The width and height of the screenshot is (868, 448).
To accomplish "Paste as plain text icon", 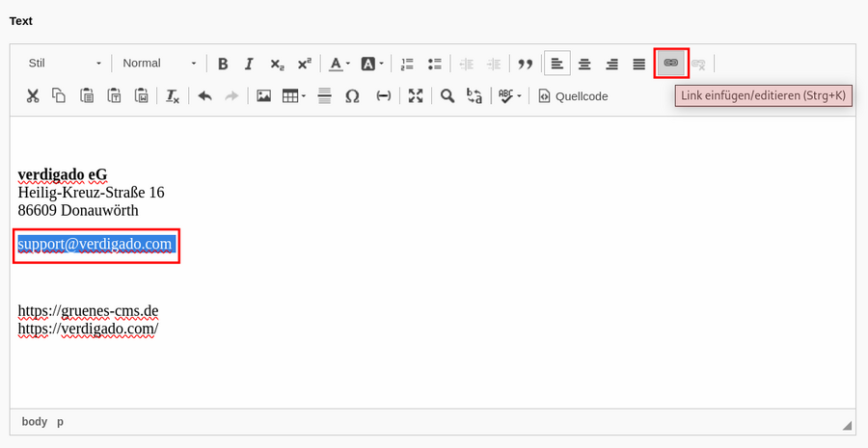I will pos(114,95).
